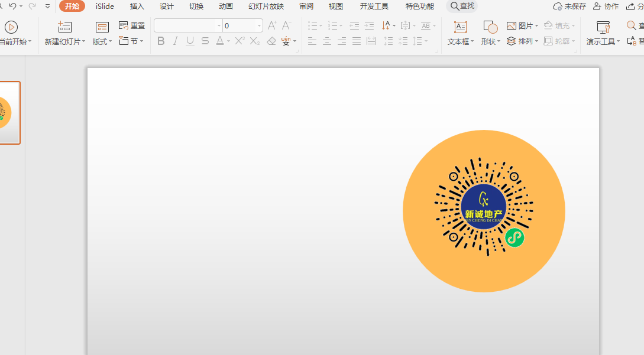Open the outline (轮廓) dropdown
The image size is (644, 355).
tap(559, 41)
